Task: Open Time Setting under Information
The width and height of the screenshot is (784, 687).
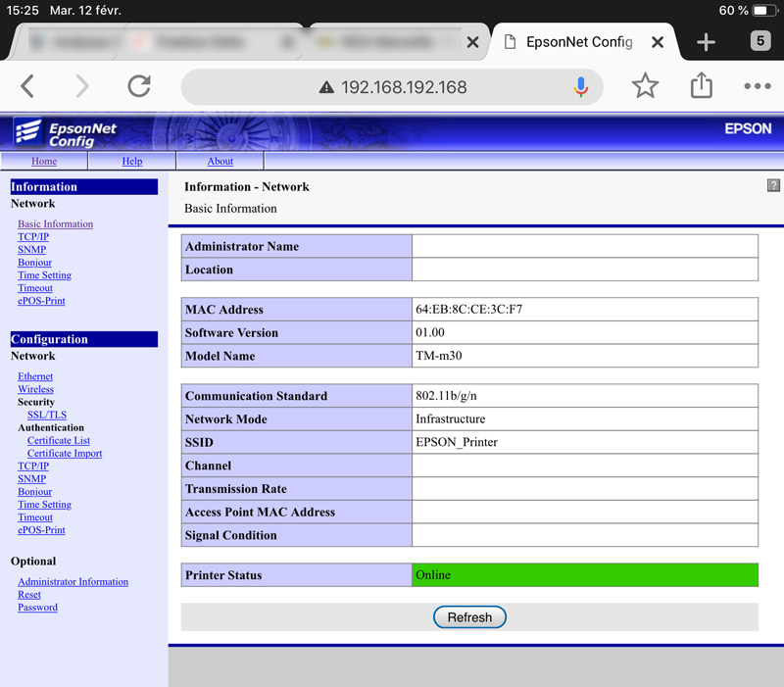Action: click(44, 275)
